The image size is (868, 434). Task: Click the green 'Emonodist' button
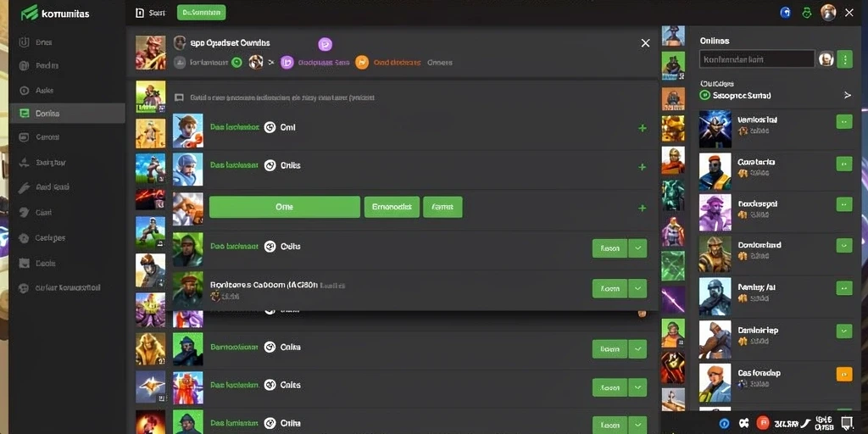[x=392, y=207]
